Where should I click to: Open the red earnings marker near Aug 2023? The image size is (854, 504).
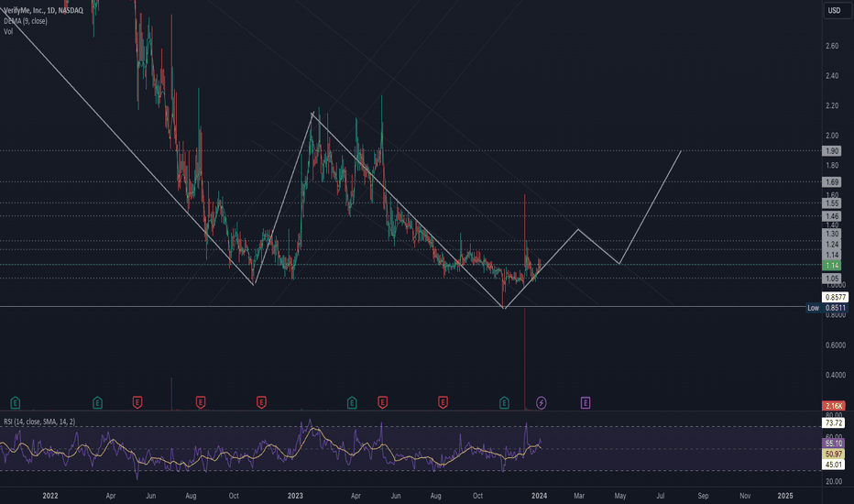tap(443, 402)
